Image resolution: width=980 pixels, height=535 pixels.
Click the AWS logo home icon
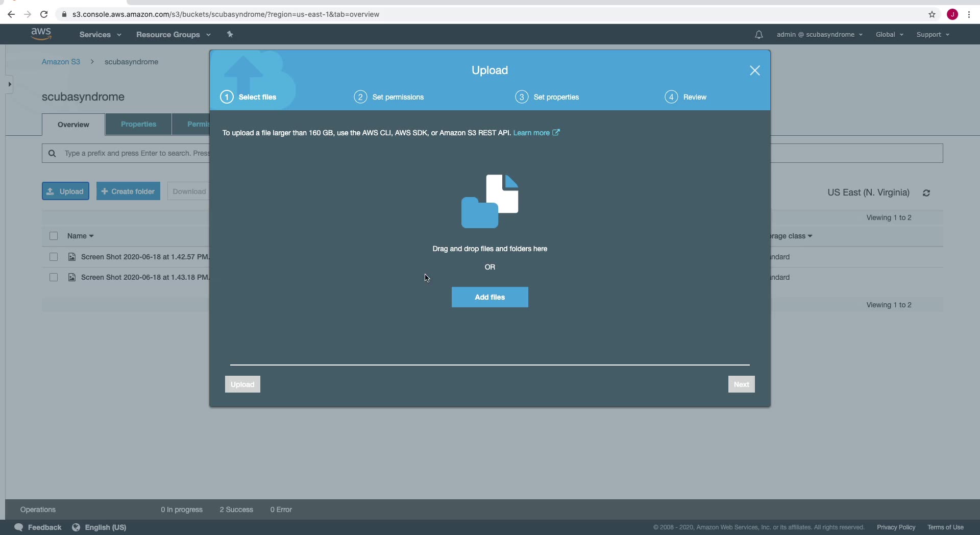pyautogui.click(x=41, y=34)
